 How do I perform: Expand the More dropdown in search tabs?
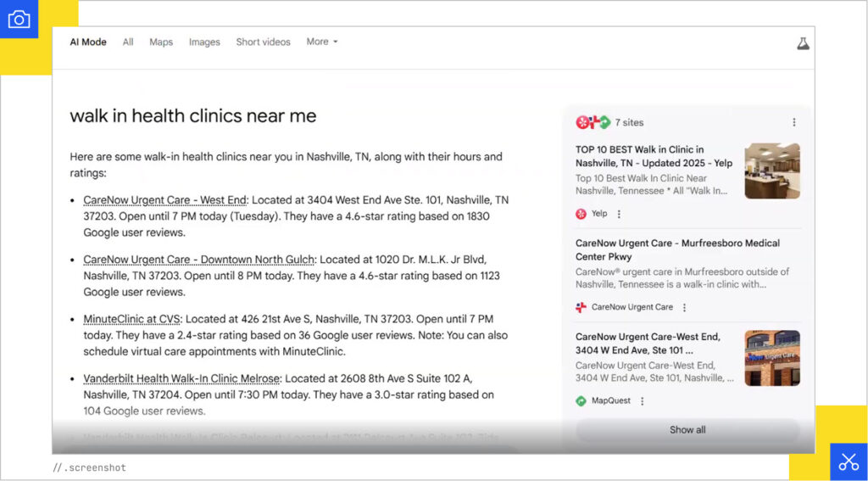pyautogui.click(x=322, y=42)
